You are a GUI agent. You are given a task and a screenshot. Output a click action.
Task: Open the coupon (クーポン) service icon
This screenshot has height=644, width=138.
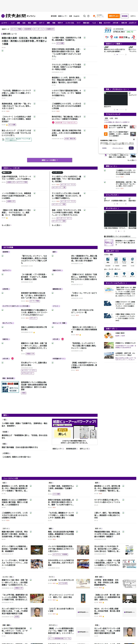tap(116, 274)
